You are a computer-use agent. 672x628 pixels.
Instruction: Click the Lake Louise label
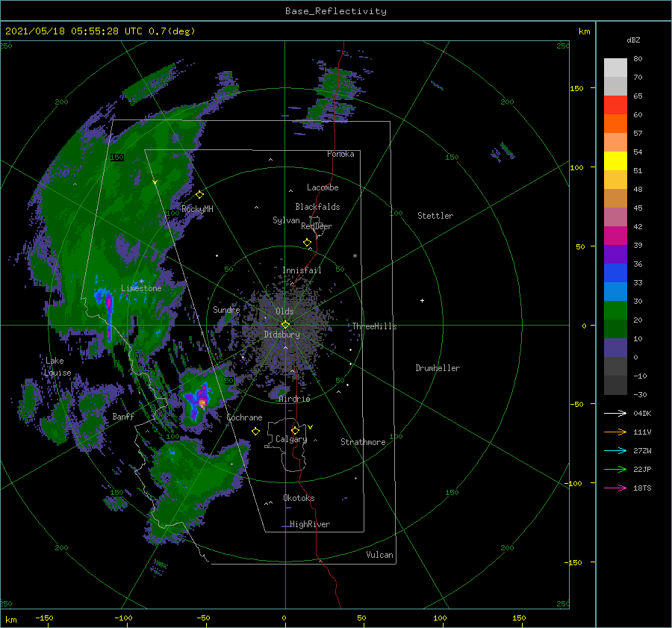click(57, 367)
